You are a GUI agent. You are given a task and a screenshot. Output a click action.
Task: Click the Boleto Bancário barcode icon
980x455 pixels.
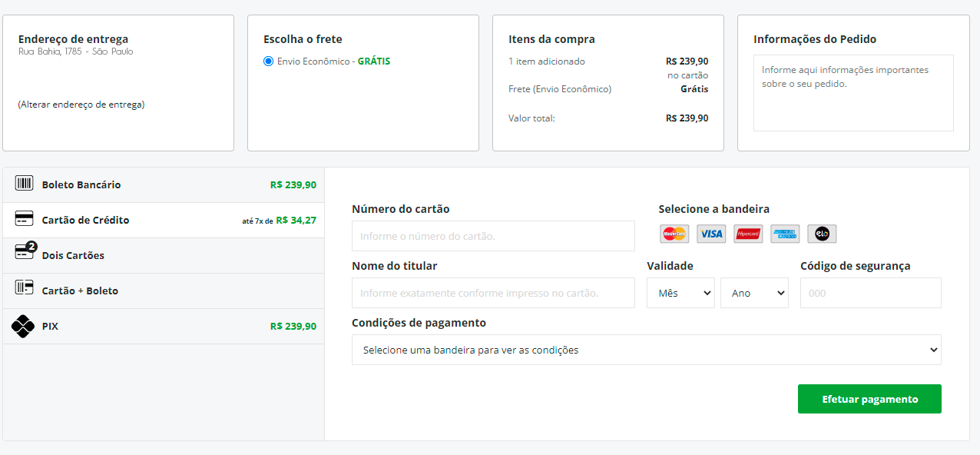click(24, 184)
